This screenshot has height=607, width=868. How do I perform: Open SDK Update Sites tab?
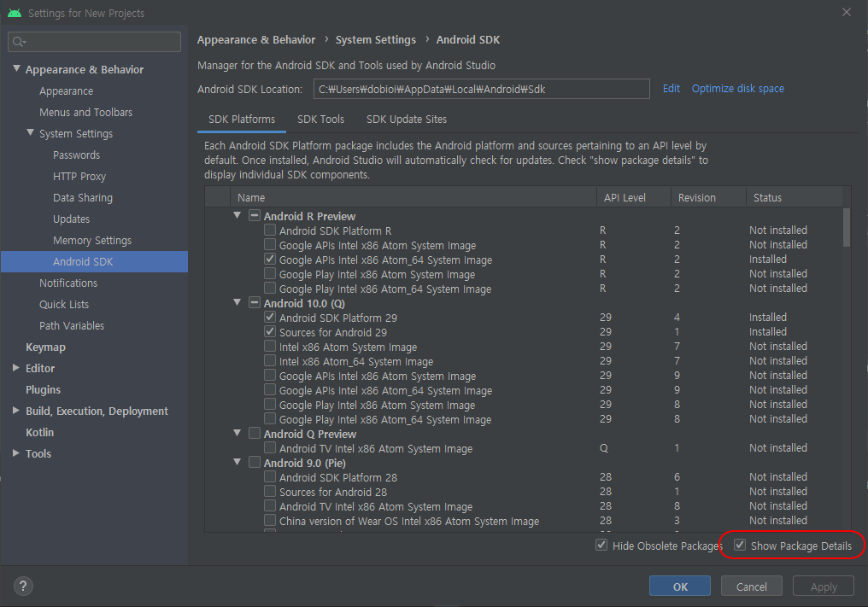pos(407,120)
